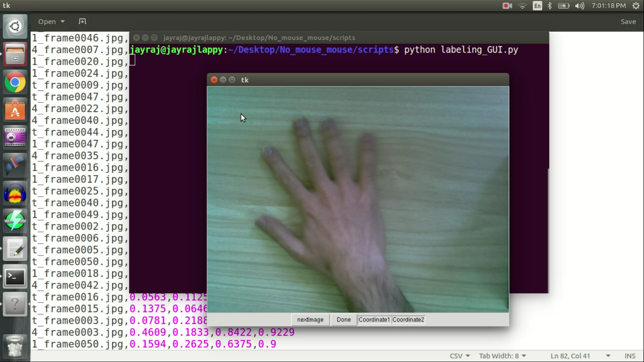Screen dimensions: 644x362
Task: Click the 1_frame0018.jpg line in gedit
Action: (80, 274)
